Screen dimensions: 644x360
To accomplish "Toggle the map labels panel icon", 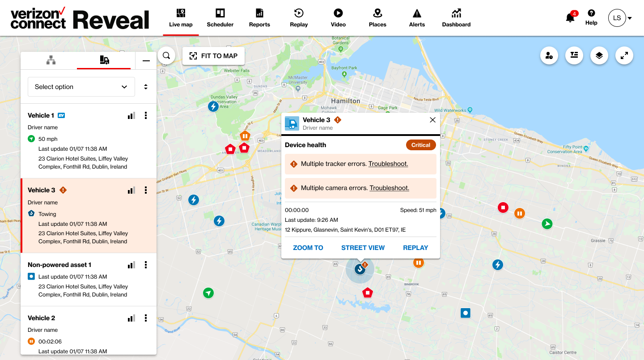I will click(x=574, y=55).
